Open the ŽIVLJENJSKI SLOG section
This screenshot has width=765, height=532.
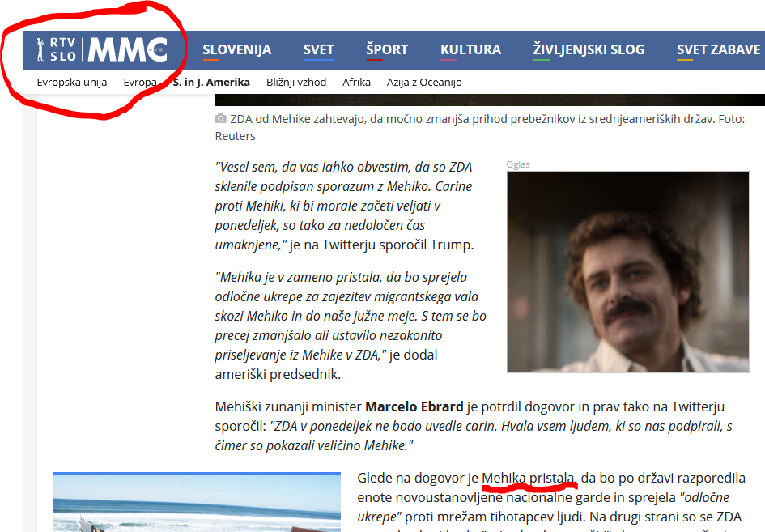click(x=589, y=49)
